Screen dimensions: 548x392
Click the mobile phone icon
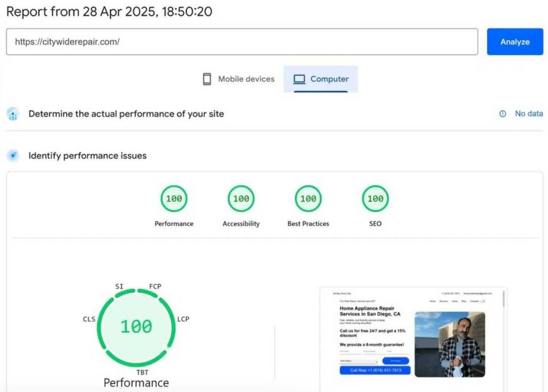click(x=207, y=79)
